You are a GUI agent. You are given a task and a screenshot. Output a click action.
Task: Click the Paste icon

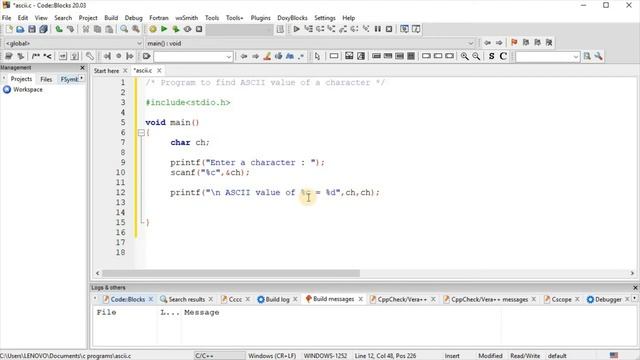pos(109,29)
